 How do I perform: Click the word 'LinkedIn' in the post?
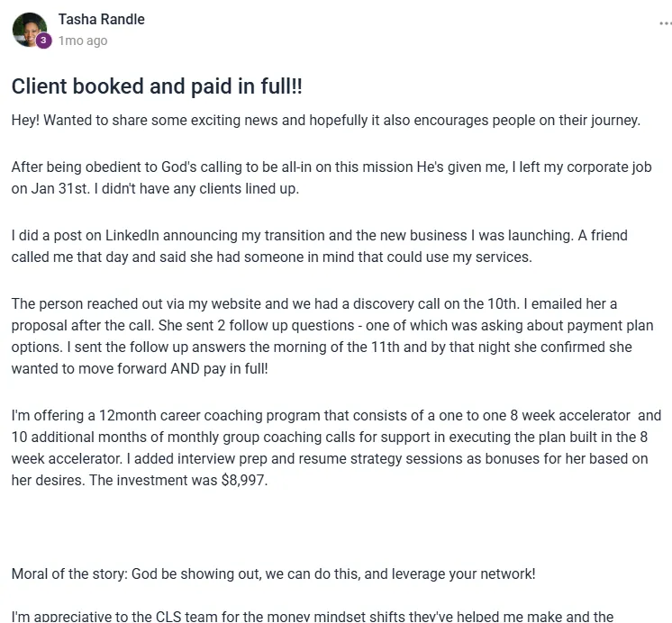tap(132, 236)
